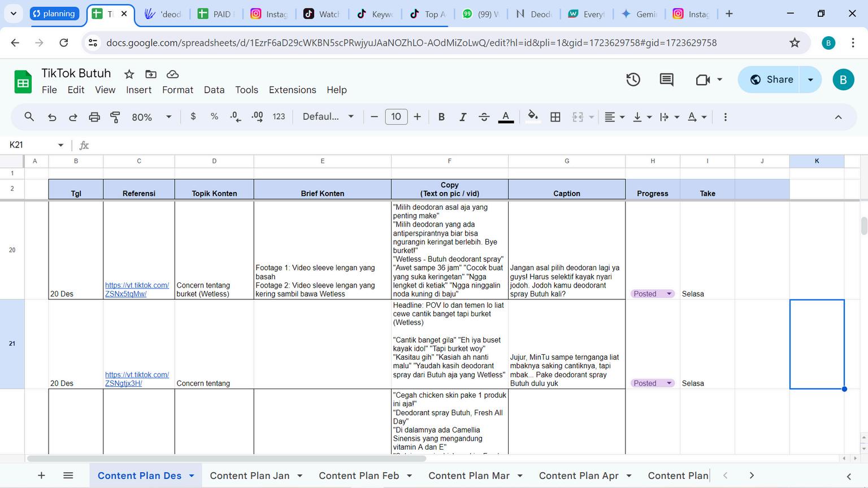Redo the last undone action

(73, 117)
